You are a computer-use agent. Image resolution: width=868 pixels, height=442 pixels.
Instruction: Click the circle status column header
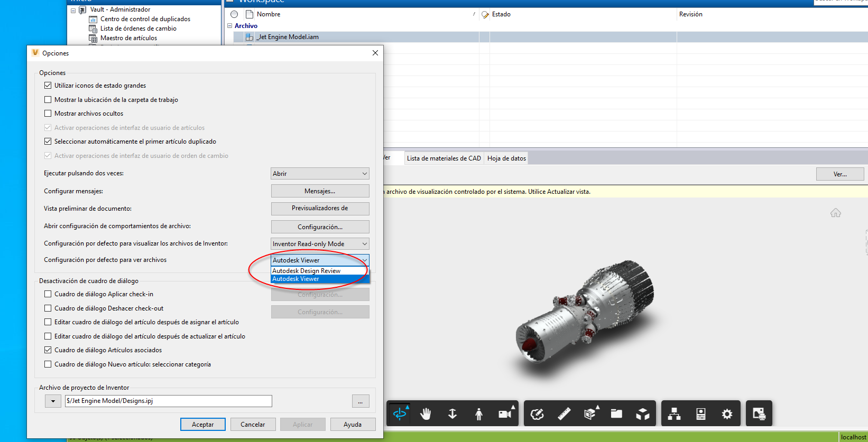click(x=234, y=14)
